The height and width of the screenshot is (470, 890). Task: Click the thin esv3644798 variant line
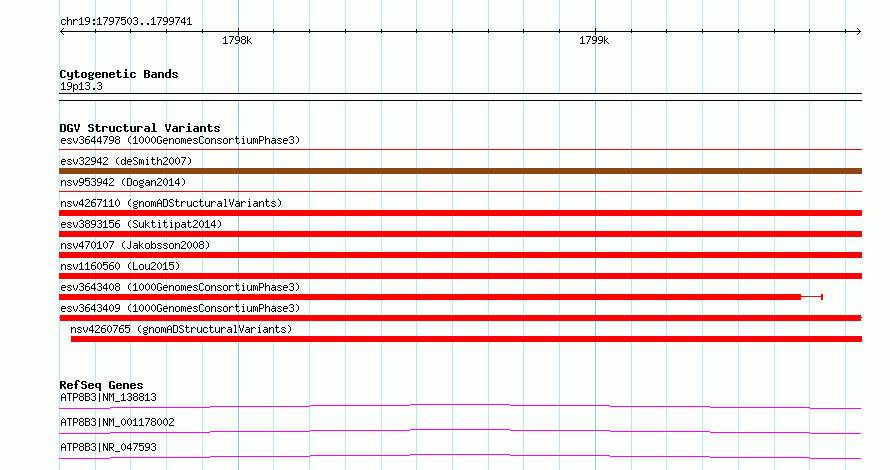point(460,150)
